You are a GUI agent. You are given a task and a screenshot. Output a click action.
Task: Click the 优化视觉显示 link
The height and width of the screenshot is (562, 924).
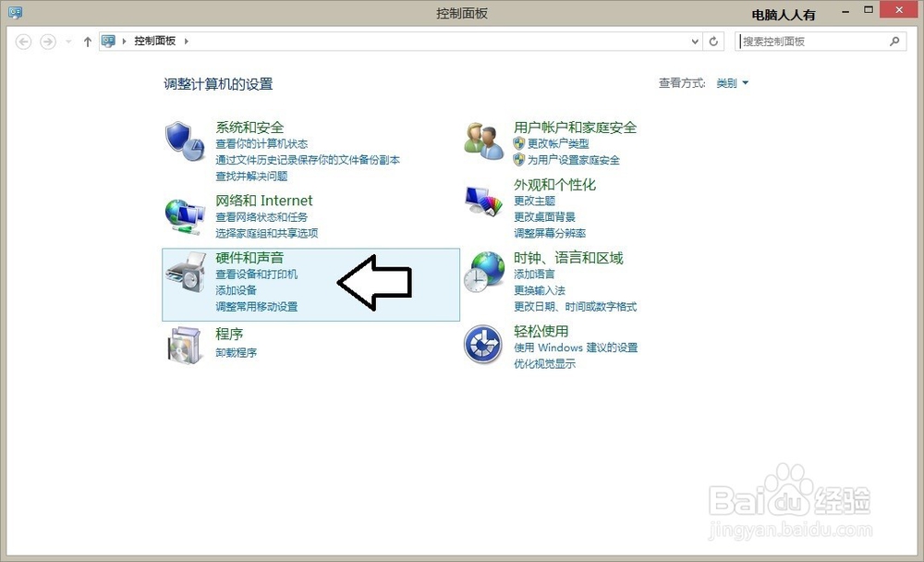click(x=544, y=364)
